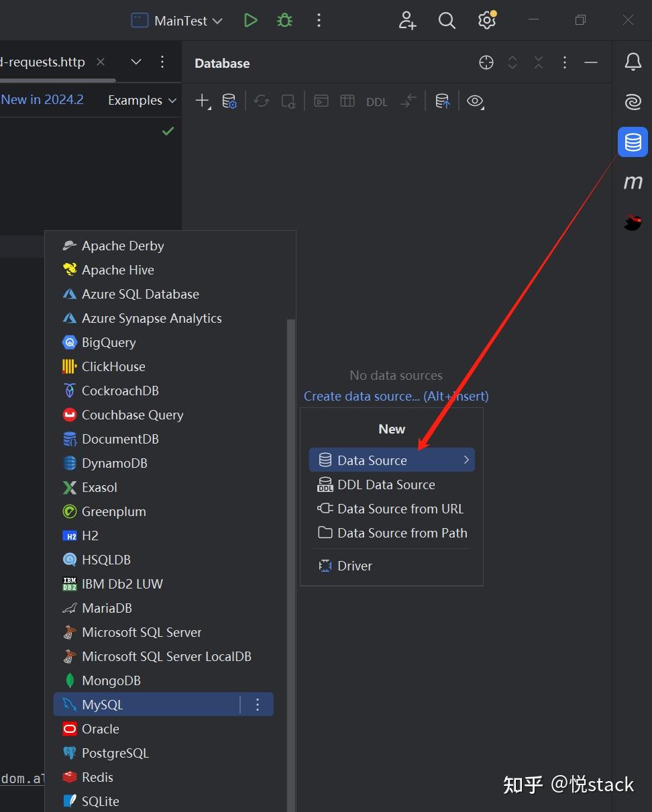Open Search Everywhere
Viewport: 652px width, 812px height.
[447, 20]
